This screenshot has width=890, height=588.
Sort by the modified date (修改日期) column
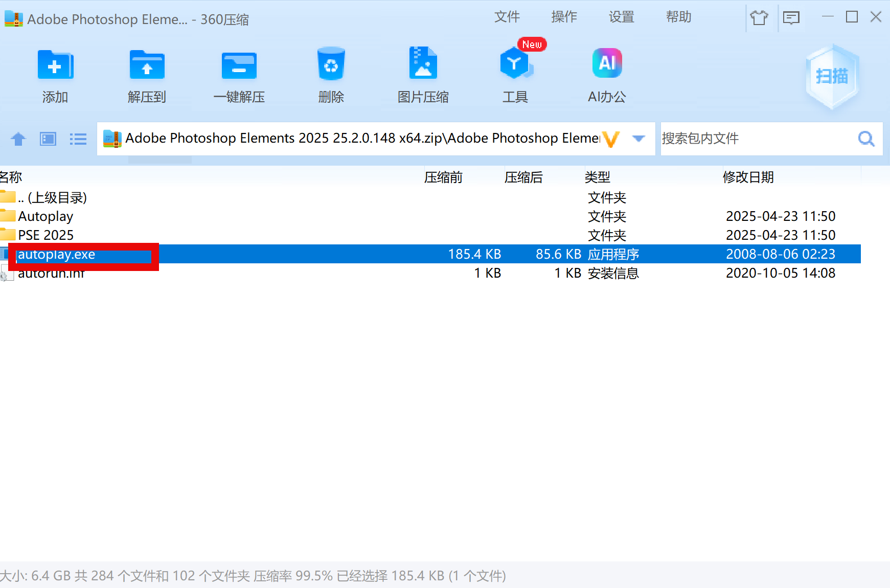[x=748, y=177]
